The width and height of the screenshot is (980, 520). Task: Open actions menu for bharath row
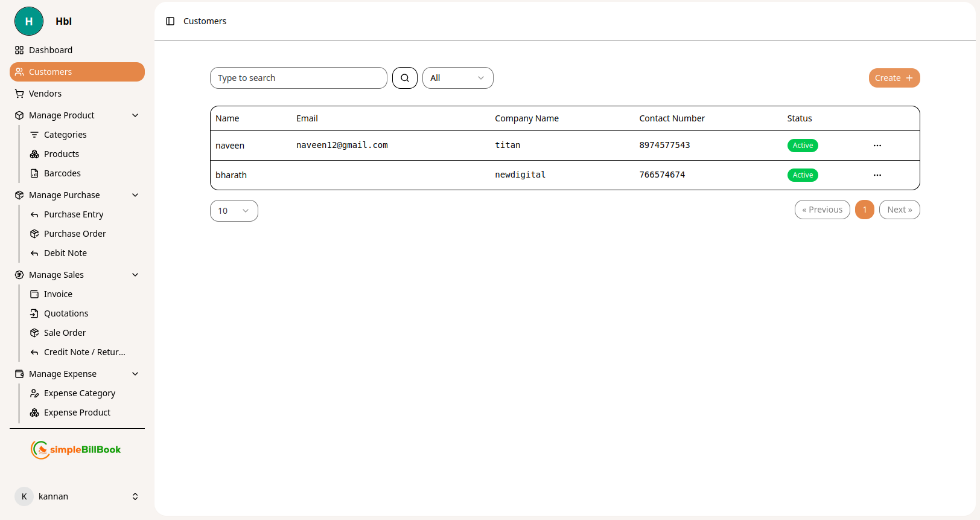coord(877,175)
